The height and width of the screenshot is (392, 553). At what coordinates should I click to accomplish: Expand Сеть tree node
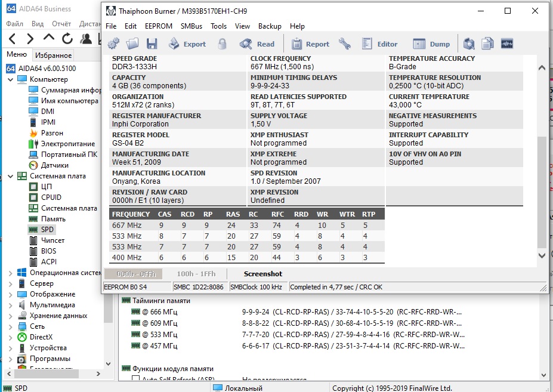pyautogui.click(x=10, y=326)
